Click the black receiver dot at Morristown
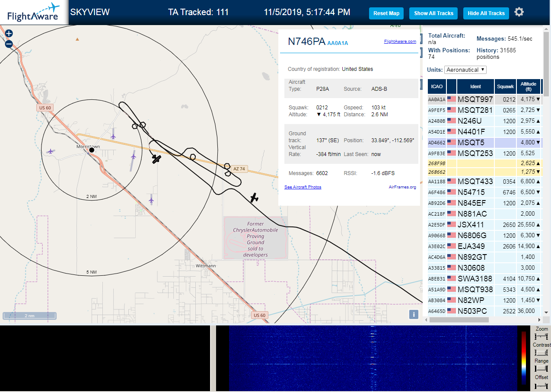This screenshot has width=551, height=392. pos(92,150)
